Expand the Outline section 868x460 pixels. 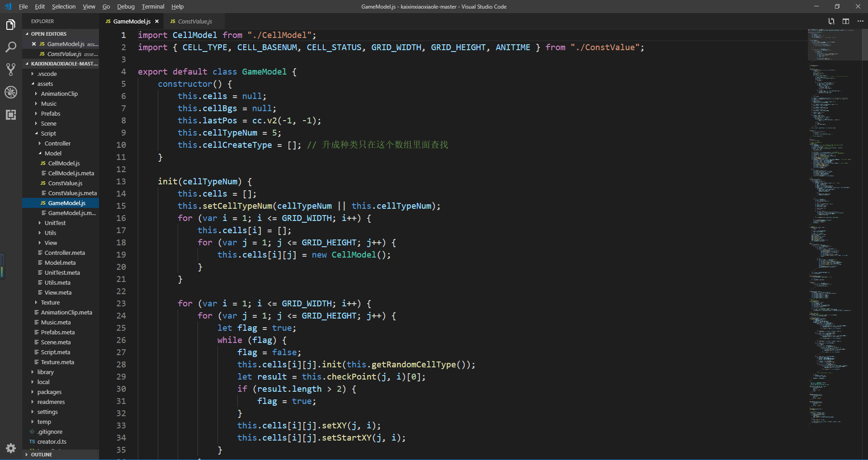click(60, 455)
